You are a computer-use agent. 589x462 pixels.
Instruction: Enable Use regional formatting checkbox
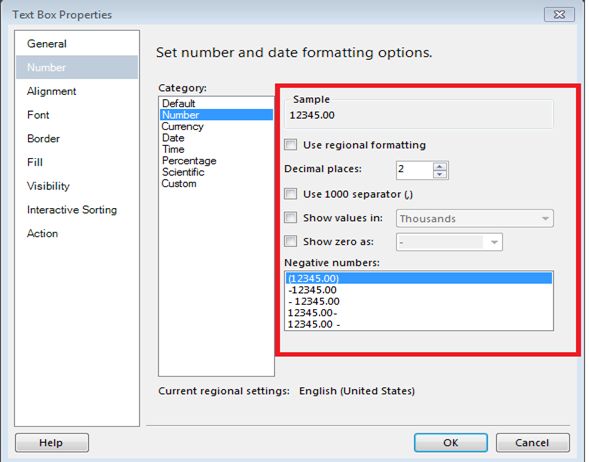[290, 145]
